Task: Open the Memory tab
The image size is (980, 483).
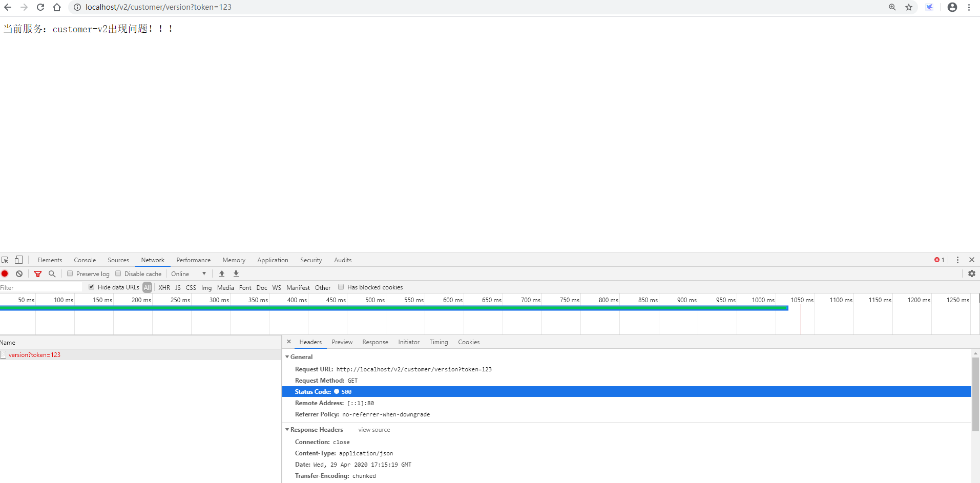Action: (x=234, y=260)
